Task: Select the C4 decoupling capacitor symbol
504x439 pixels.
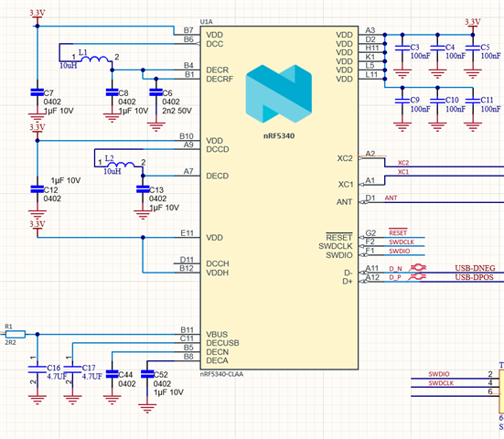Action: pyautogui.click(x=437, y=48)
